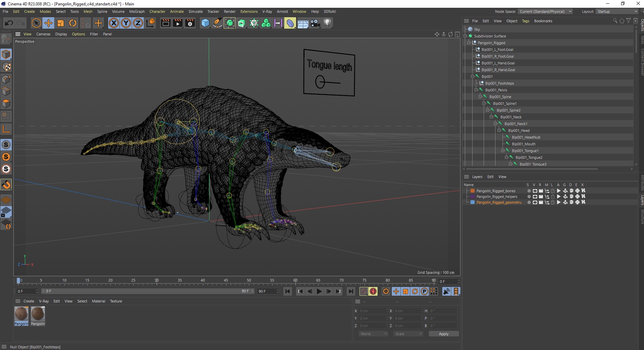Image resolution: width=644 pixels, height=350 pixels.
Task: Open the Character menu
Action: (157, 11)
